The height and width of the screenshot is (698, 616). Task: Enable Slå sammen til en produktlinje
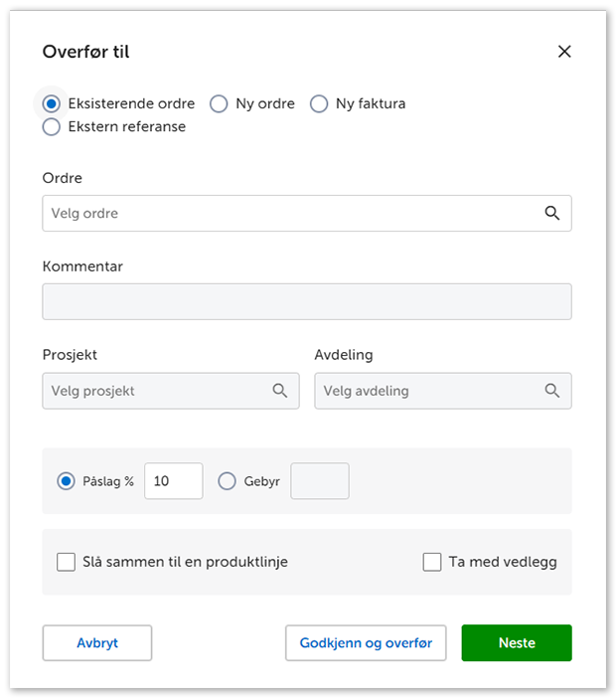(x=67, y=562)
